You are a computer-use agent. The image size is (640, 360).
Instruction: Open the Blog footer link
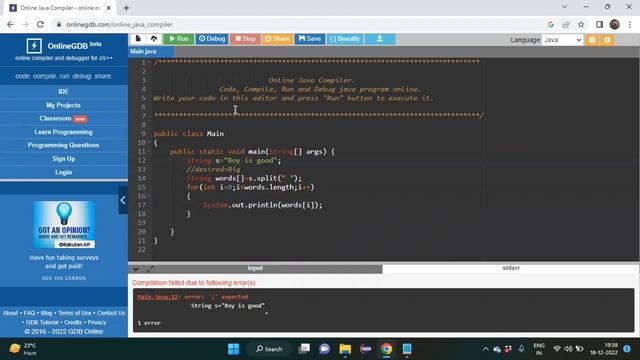tap(47, 313)
